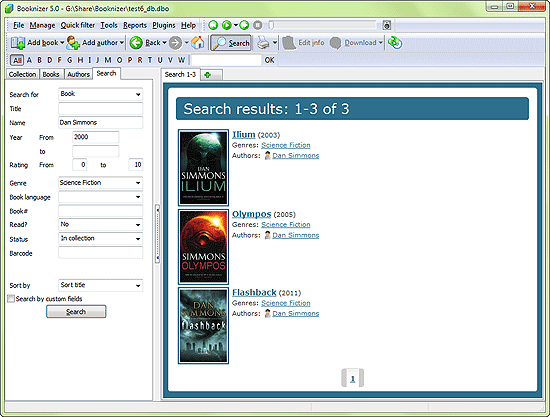Filter by letter A
The image size is (550, 417).
(29, 60)
